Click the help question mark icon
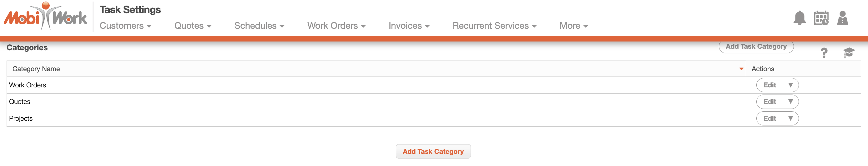Screen dimensions: 868x166 point(824,53)
